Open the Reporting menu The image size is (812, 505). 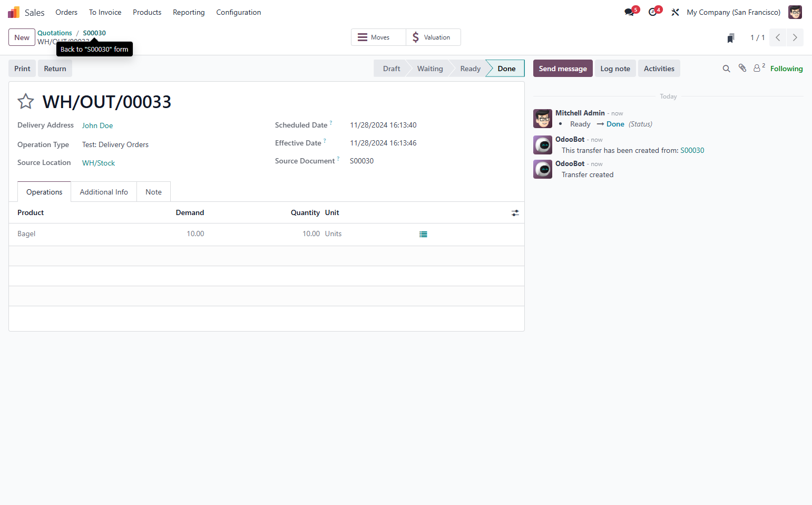click(x=189, y=12)
